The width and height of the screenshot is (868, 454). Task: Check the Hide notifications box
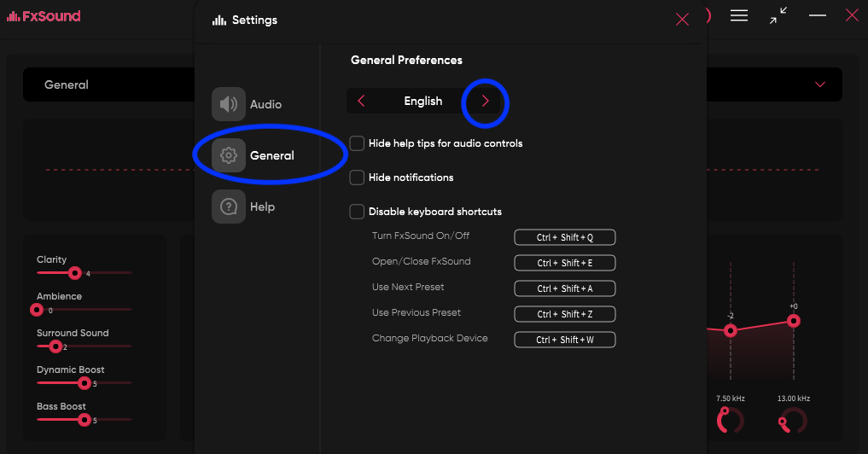click(357, 178)
